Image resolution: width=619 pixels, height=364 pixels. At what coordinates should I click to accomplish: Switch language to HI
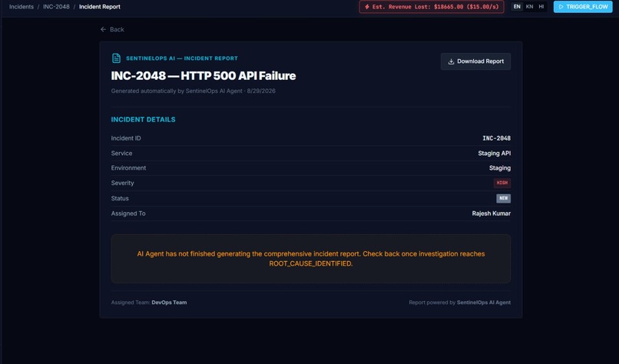(x=541, y=7)
